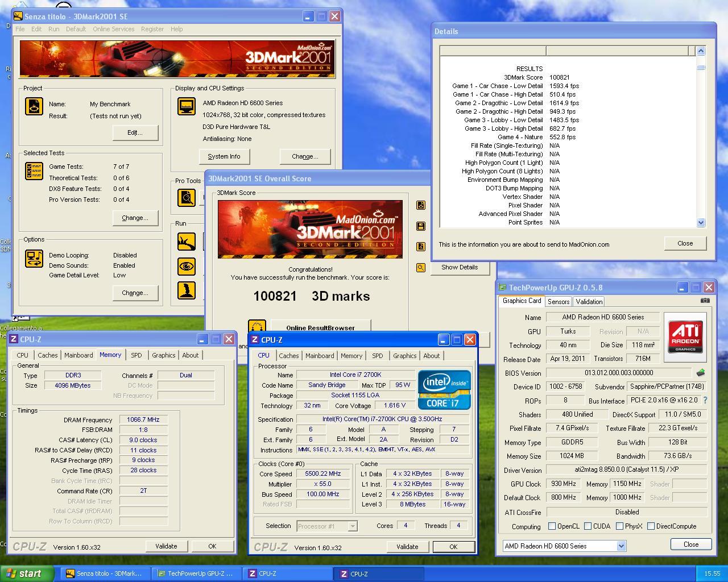The height and width of the screenshot is (582, 728).
Task: Click the System Info button
Action: (224, 156)
